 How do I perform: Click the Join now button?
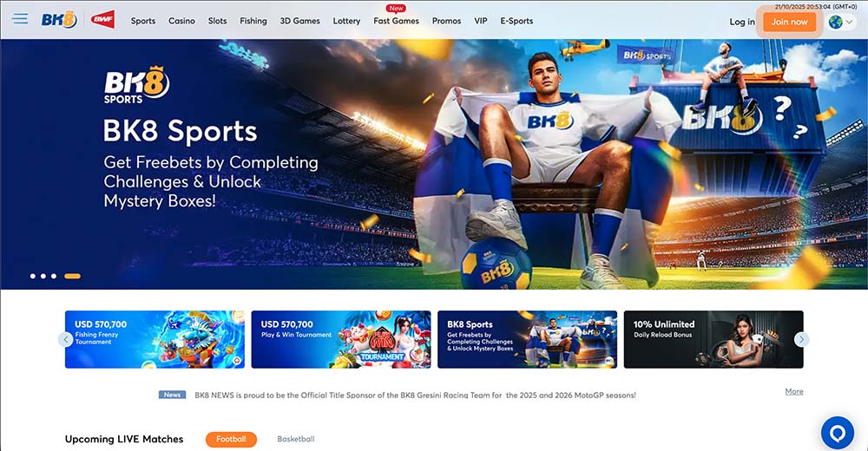(789, 23)
